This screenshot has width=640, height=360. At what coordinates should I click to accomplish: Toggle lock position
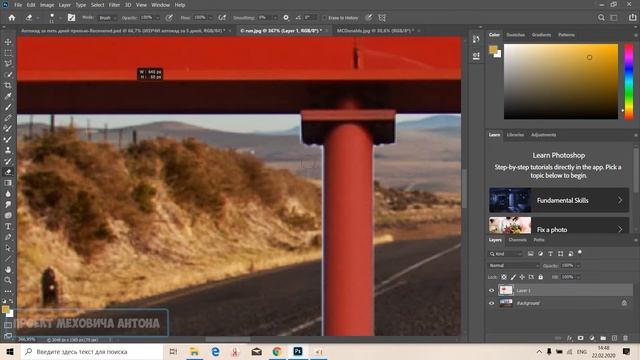click(x=522, y=277)
